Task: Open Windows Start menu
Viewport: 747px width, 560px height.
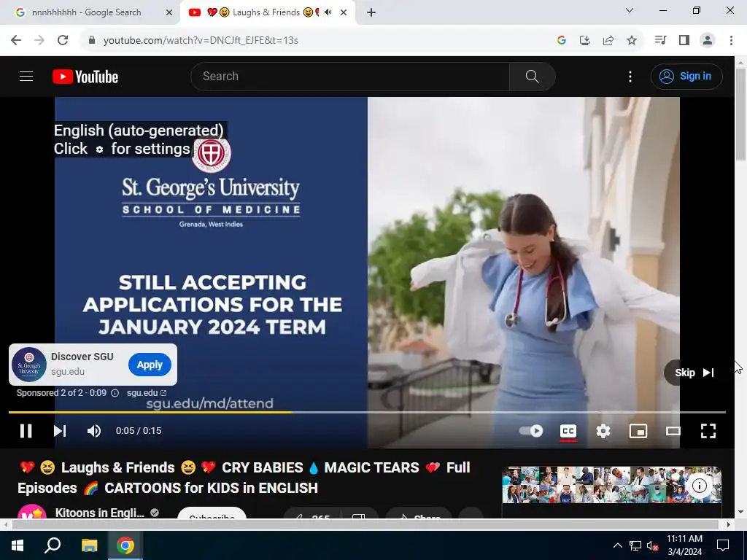Action: (x=18, y=545)
